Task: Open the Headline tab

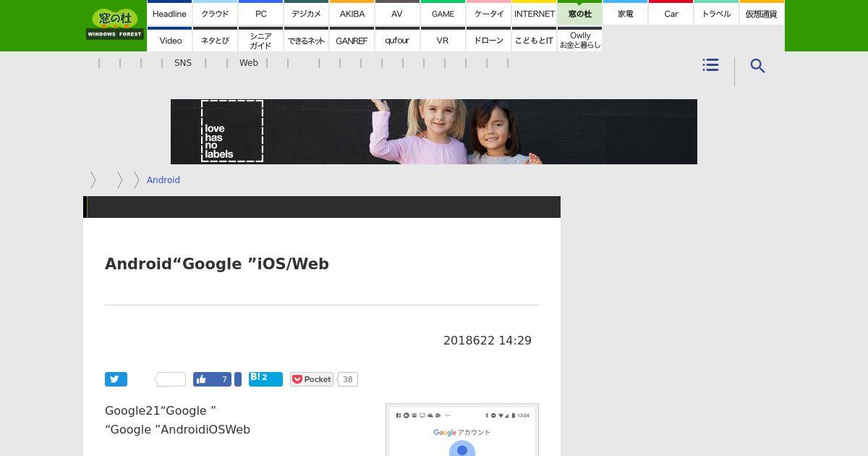Action: click(169, 13)
